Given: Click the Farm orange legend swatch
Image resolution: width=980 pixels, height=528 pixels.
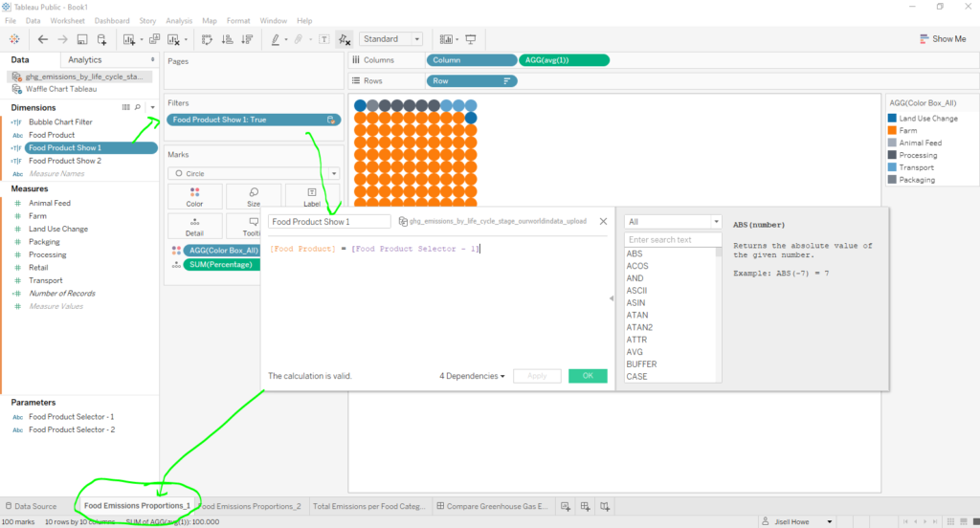Looking at the screenshot, I should click(x=893, y=131).
